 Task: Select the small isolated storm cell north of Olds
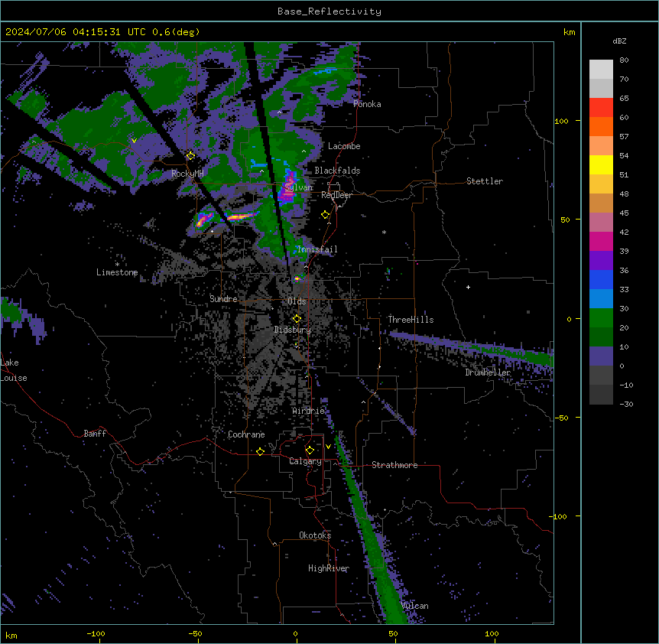click(297, 278)
